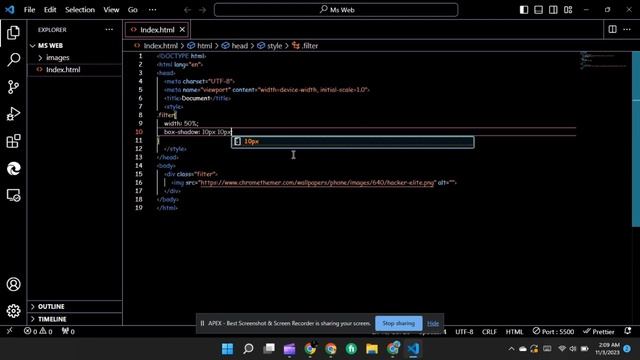
Task: Open Task View from taskbar
Action: [269, 349]
